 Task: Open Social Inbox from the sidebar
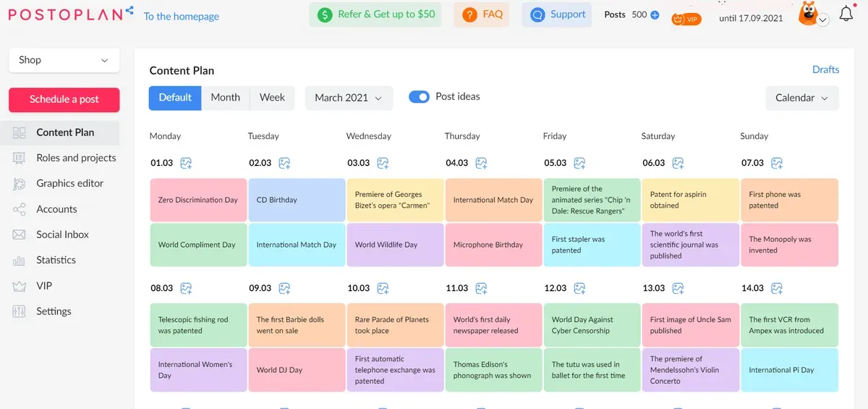(x=62, y=235)
